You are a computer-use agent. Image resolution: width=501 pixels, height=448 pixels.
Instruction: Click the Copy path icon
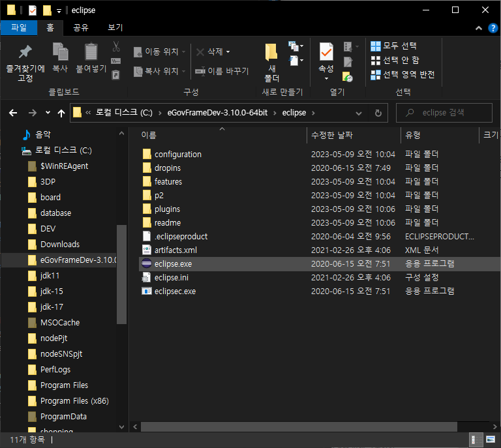[115, 61]
